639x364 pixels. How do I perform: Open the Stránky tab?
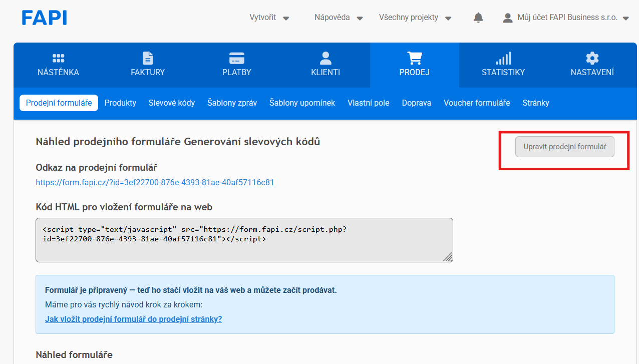pos(536,103)
